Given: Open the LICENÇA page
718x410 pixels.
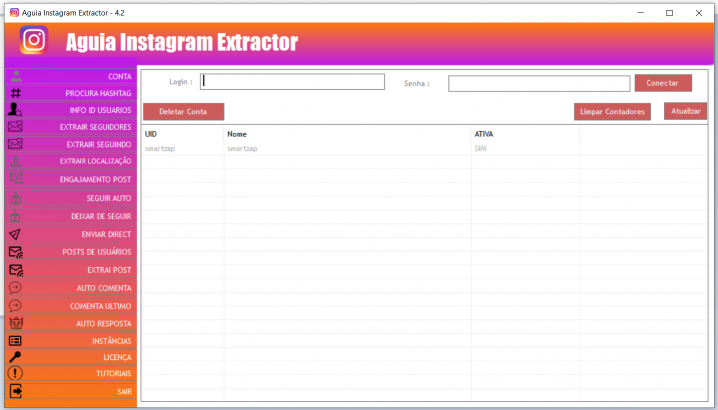Looking at the screenshot, I should 71,357.
